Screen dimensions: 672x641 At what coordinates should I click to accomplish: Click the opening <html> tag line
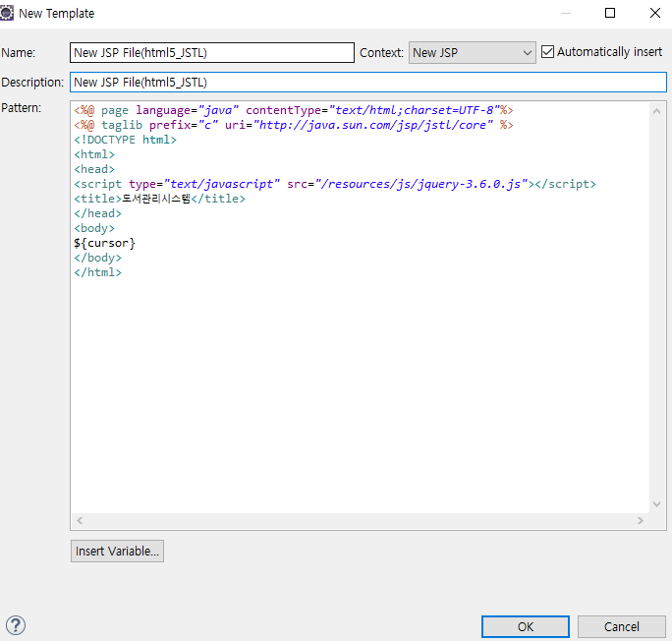(x=94, y=154)
